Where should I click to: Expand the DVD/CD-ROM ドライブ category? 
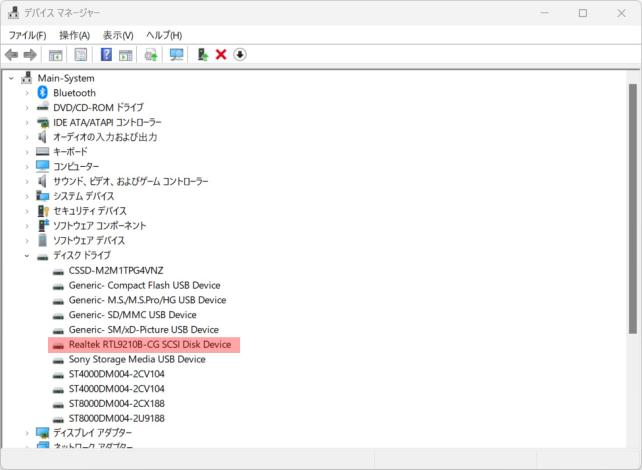[27, 108]
